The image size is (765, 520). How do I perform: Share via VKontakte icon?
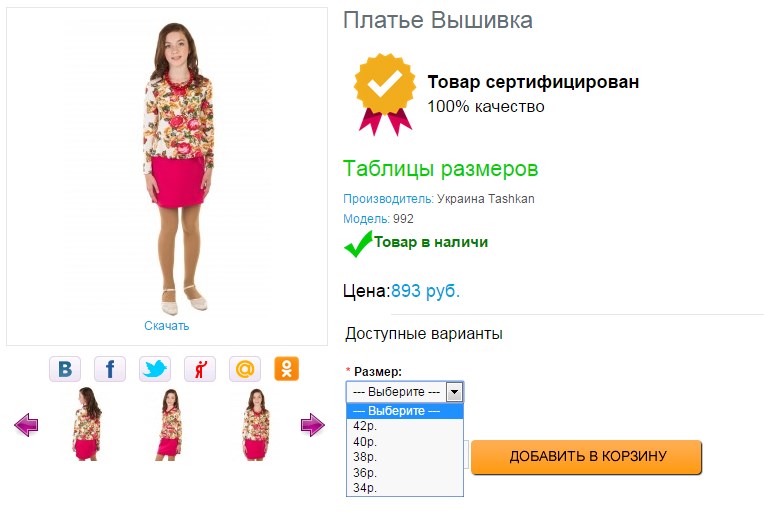point(65,369)
